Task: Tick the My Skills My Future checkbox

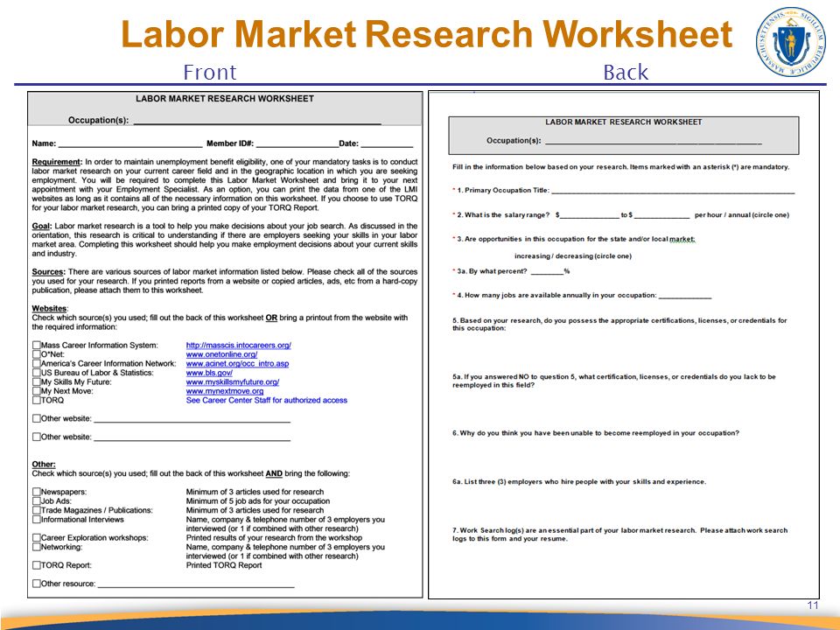Action: 37,382
